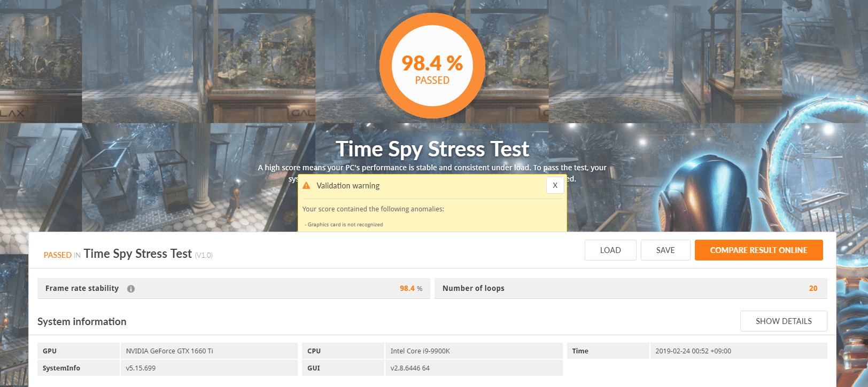
Task: Select the GUI version v2.8.6446 64
Action: pyautogui.click(x=410, y=368)
